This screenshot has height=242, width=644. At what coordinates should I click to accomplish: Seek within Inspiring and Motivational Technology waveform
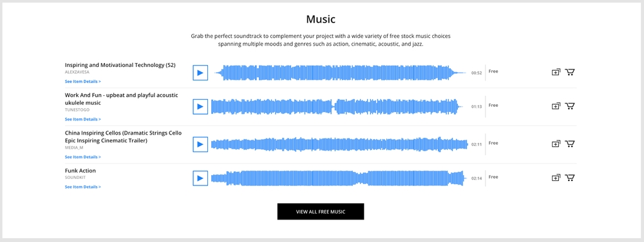click(341, 73)
